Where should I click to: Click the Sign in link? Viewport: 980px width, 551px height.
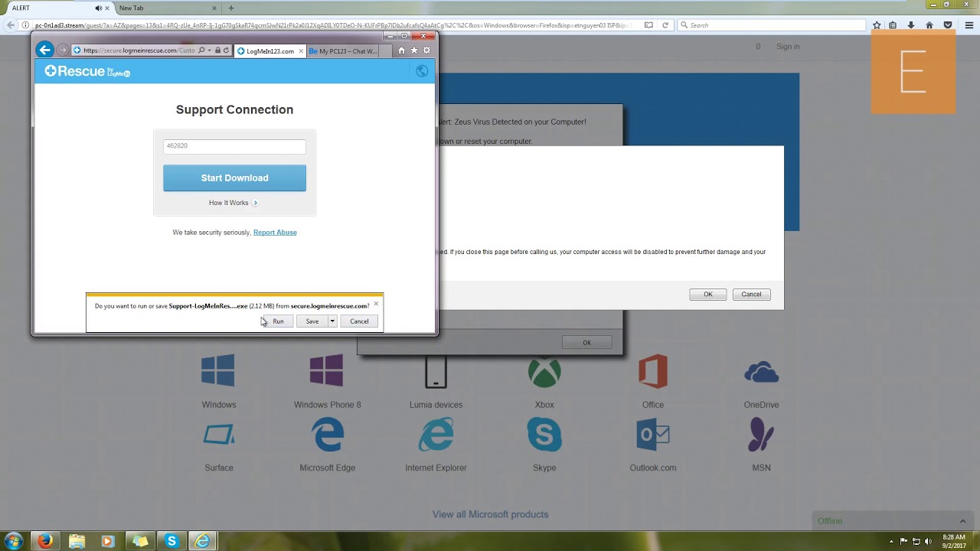[788, 47]
